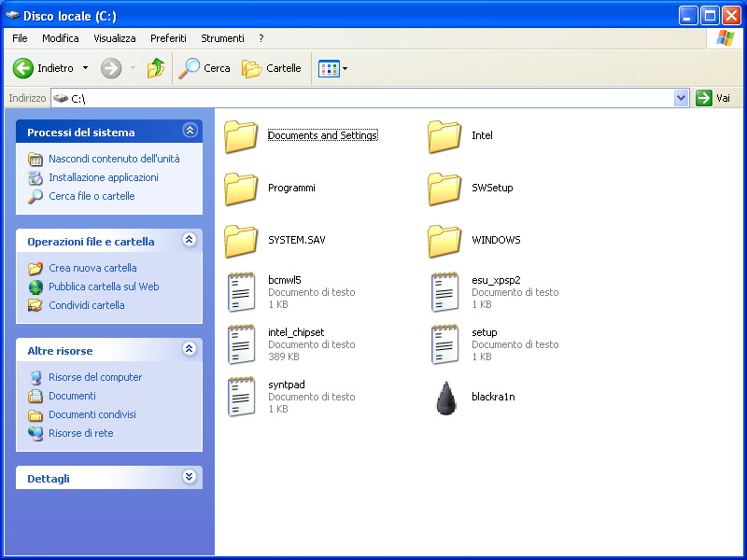Open the Forward history dropdown arrow
The height and width of the screenshot is (560, 747).
point(133,68)
